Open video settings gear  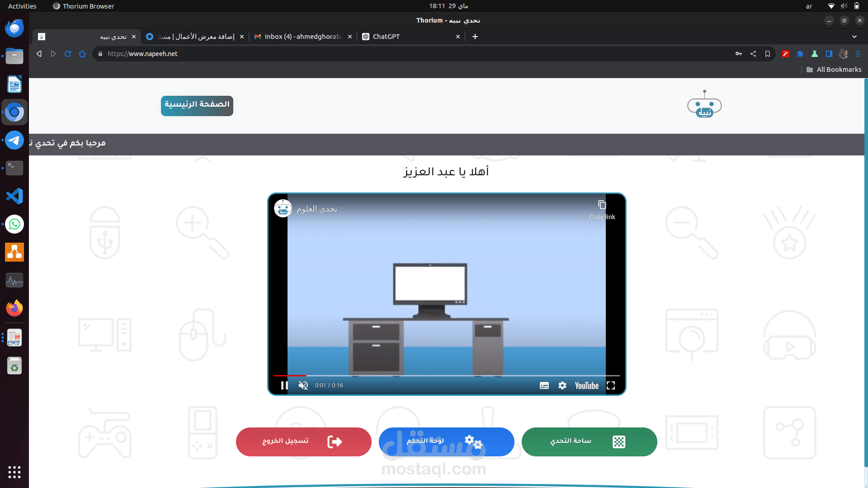[x=562, y=385]
